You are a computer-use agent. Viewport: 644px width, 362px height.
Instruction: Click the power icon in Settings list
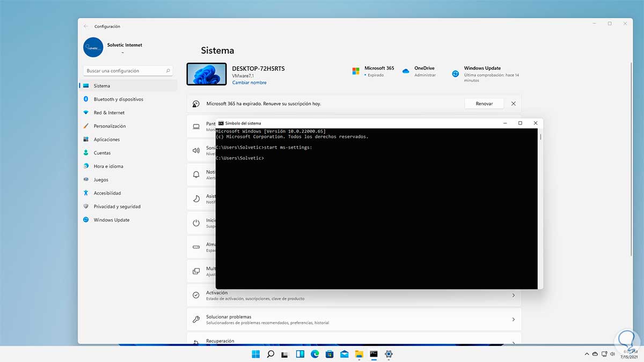coord(196,223)
